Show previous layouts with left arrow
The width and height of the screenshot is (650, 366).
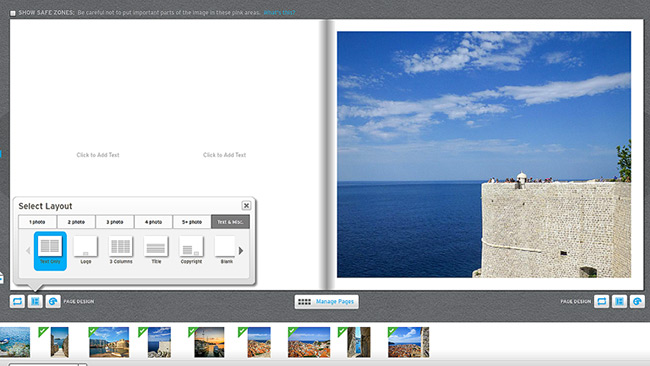(28, 250)
